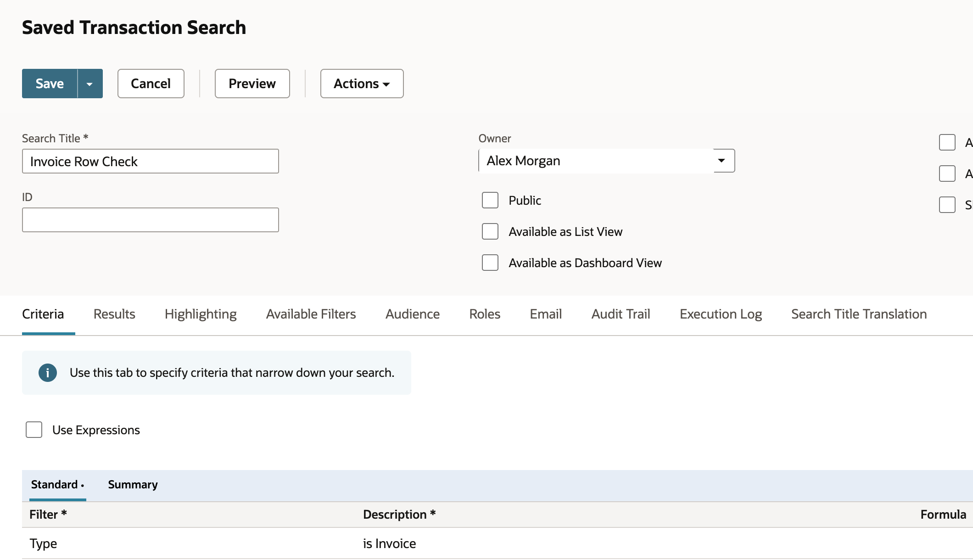Enable the Public checkbox
Image resolution: width=973 pixels, height=560 pixels.
pos(490,200)
